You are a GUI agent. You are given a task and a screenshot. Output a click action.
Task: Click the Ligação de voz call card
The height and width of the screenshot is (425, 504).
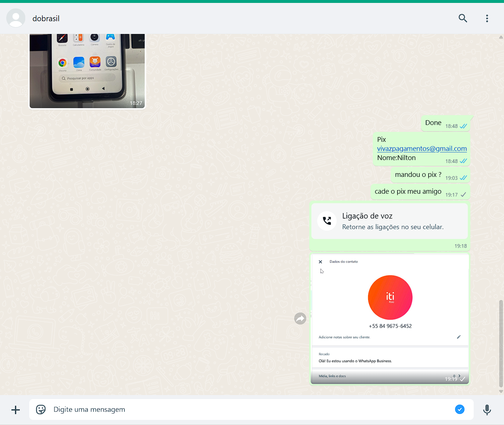tap(390, 221)
